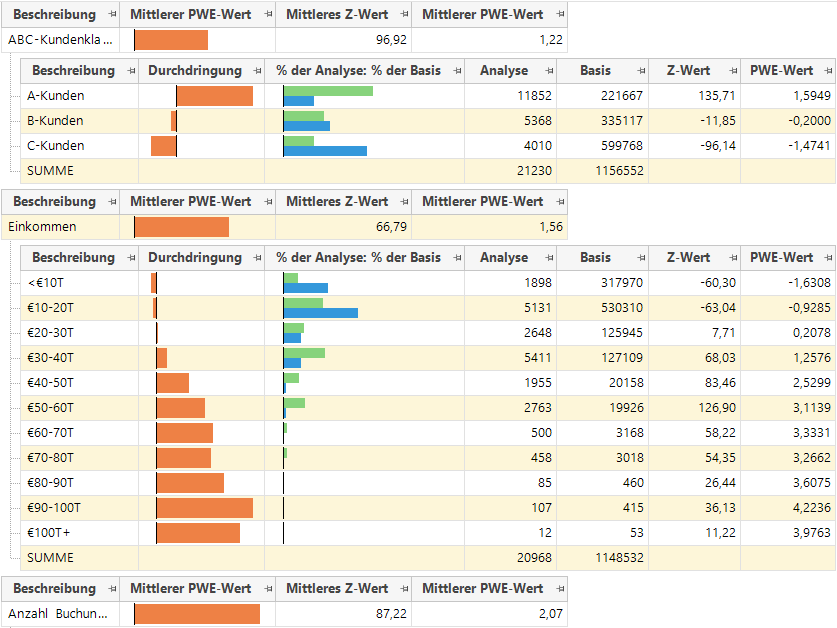837x628 pixels.
Task: Pin the Durchdringung column above A-Kunden row
Action: 258,71
